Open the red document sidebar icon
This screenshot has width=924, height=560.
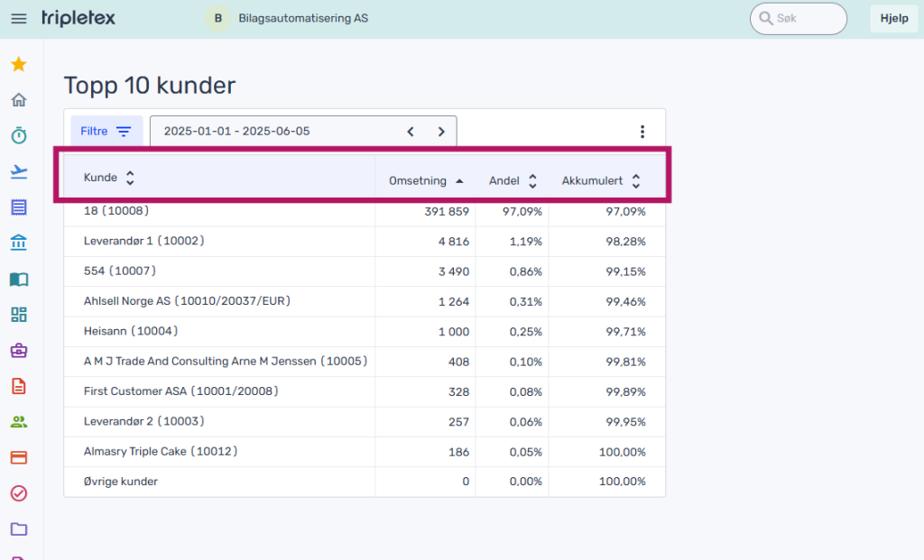pyautogui.click(x=19, y=386)
